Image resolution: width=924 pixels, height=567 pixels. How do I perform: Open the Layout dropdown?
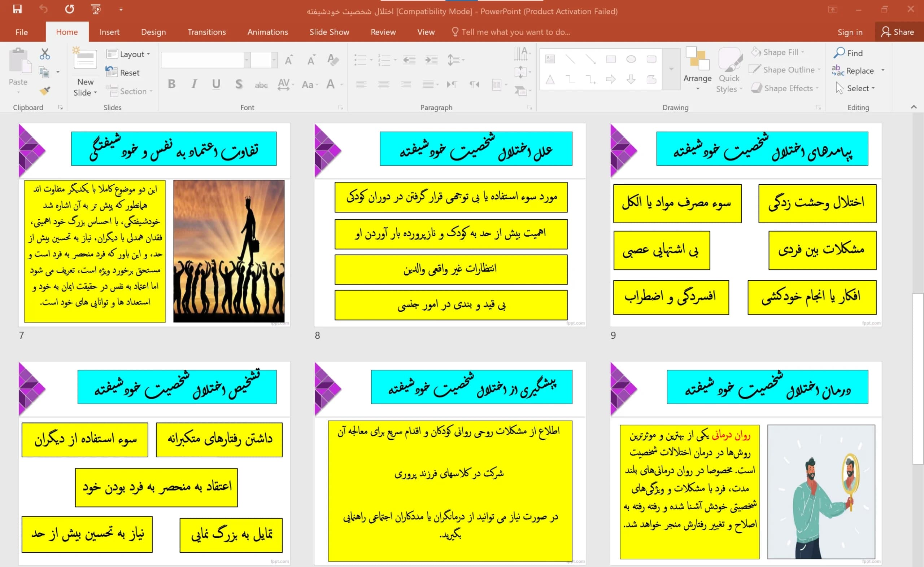pyautogui.click(x=128, y=54)
